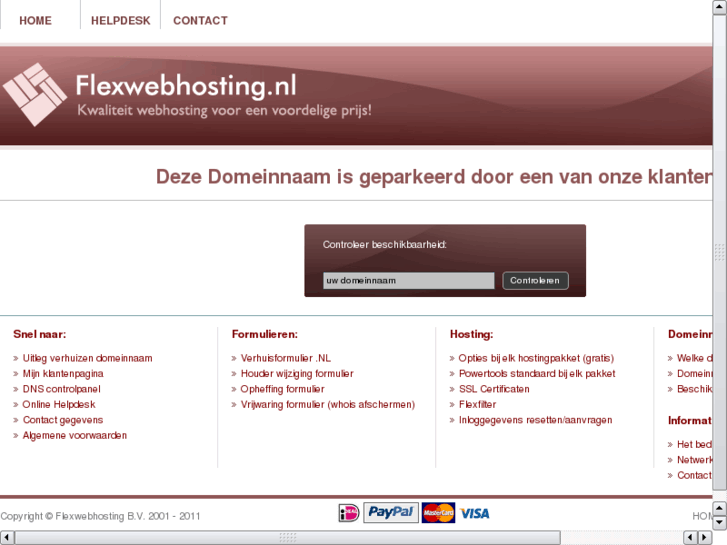Click the vertical scrollbar thumb
727x545 pixels.
click(x=720, y=252)
